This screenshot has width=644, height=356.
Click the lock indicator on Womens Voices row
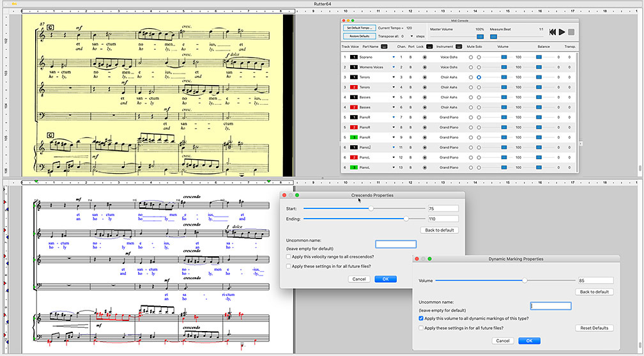point(425,67)
